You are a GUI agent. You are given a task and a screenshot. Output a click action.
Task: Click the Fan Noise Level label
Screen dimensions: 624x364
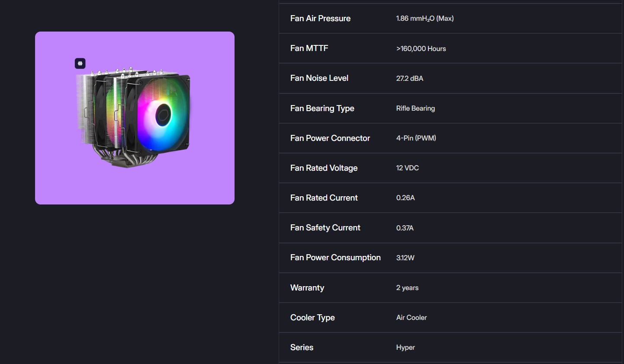(x=319, y=78)
